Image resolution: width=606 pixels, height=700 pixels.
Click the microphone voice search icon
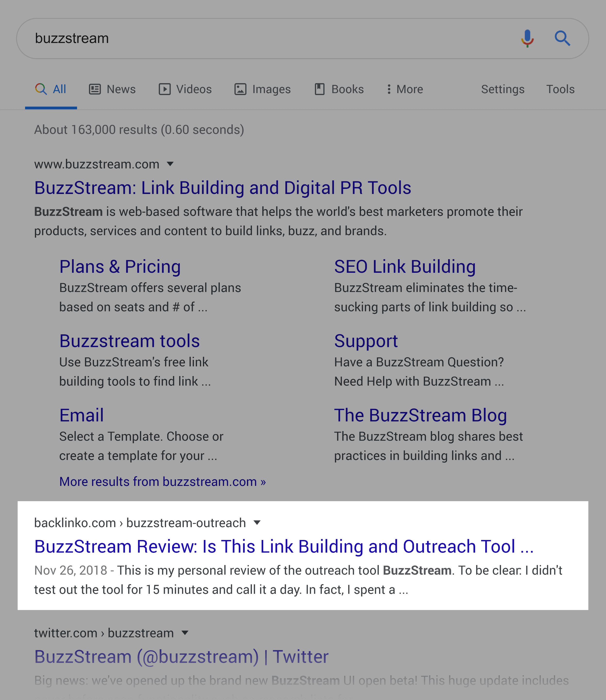pyautogui.click(x=527, y=38)
